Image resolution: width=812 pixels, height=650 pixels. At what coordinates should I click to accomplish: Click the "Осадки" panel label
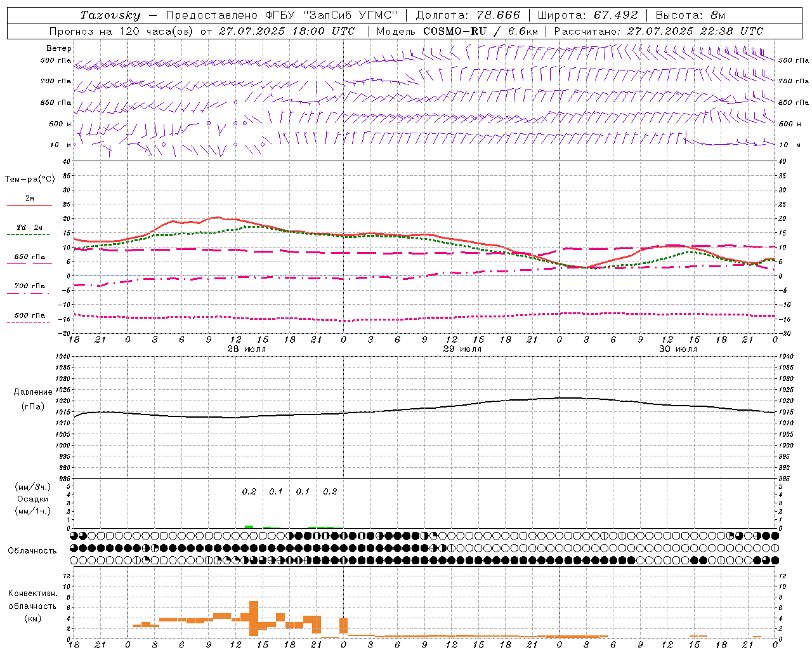pyautogui.click(x=33, y=499)
